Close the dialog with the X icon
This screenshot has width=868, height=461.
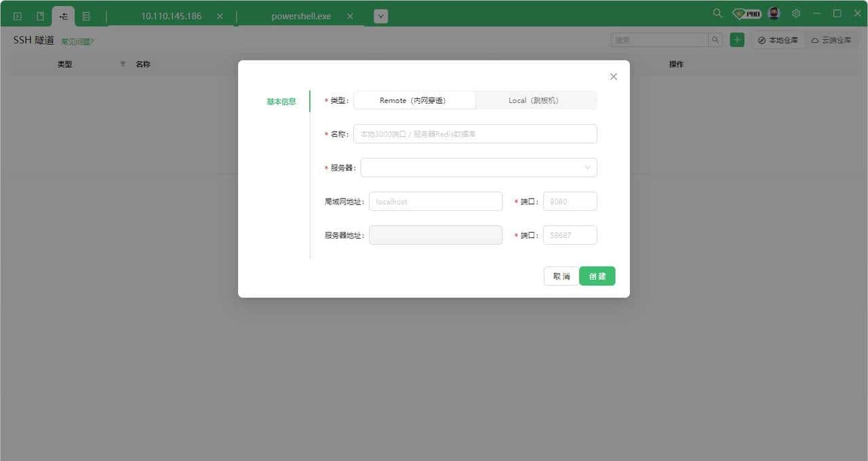click(614, 77)
